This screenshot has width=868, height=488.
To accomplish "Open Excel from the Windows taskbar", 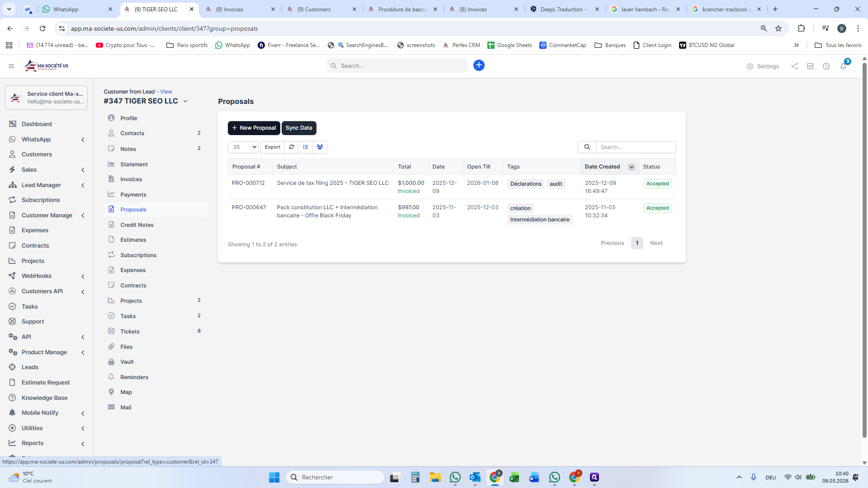I will 514,478.
